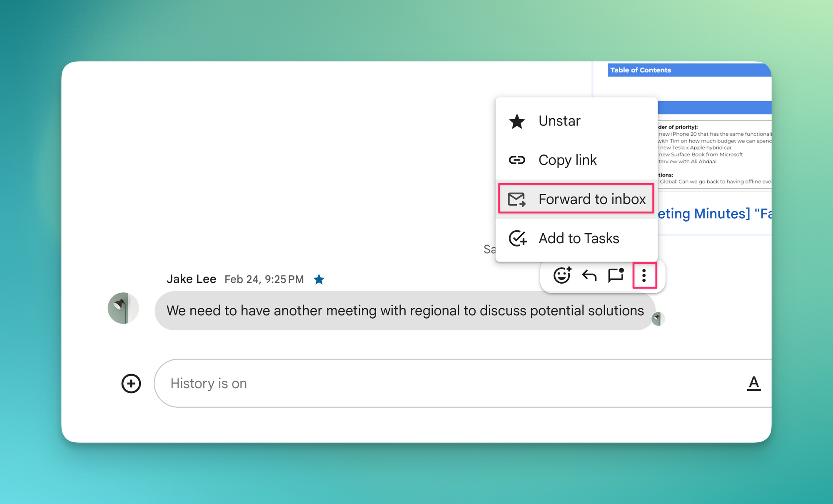The image size is (833, 504).
Task: Type in the History is on field
Action: (x=416, y=383)
